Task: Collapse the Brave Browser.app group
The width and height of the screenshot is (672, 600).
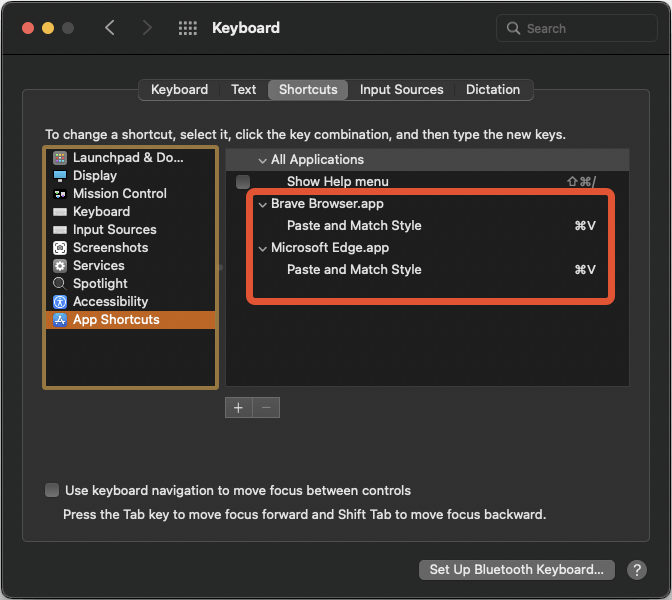Action: [x=262, y=205]
